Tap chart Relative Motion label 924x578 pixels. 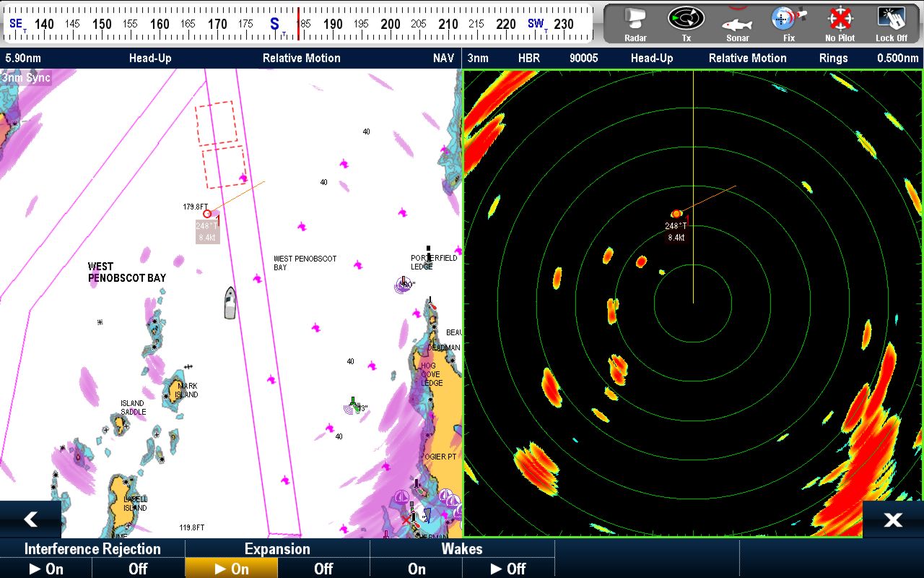click(x=301, y=58)
